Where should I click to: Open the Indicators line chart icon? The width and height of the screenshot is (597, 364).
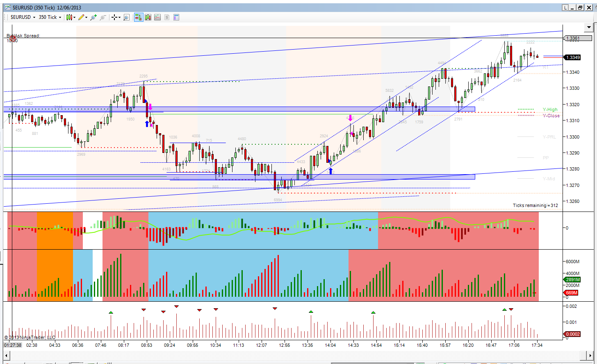[157, 17]
